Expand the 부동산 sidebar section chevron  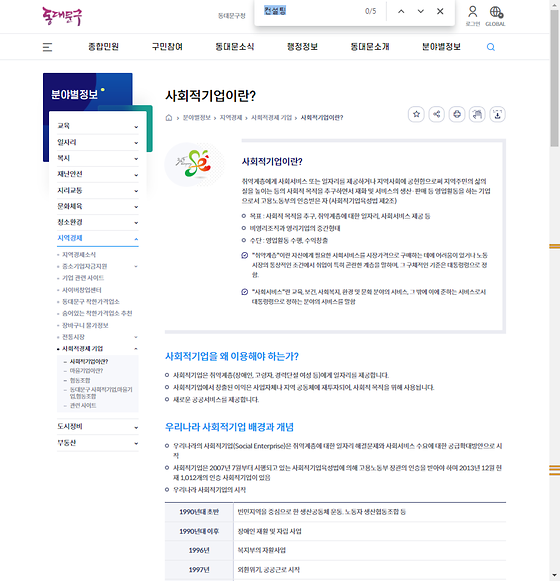(136, 443)
